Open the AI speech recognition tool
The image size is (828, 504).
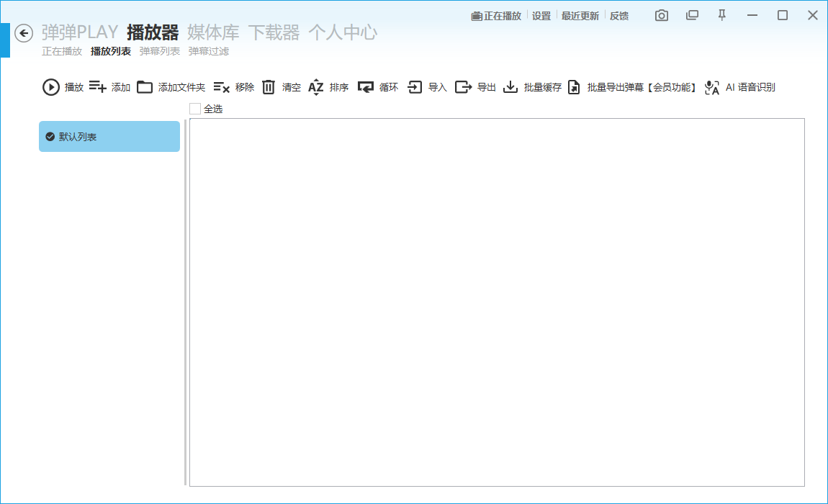click(x=712, y=87)
